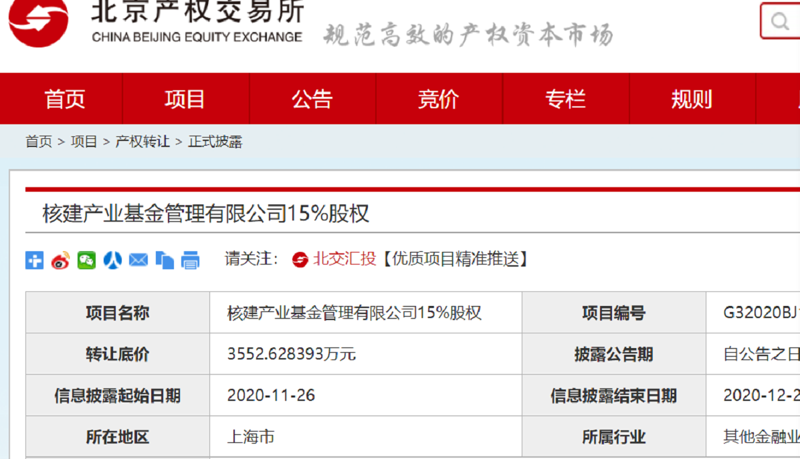
Task: Click the blue Renren share icon
Action: click(x=112, y=260)
